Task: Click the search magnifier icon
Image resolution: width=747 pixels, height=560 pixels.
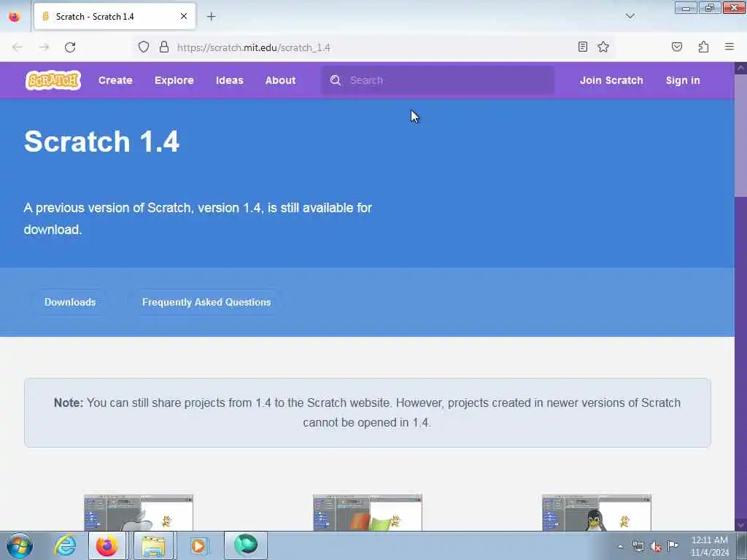Action: click(x=336, y=80)
